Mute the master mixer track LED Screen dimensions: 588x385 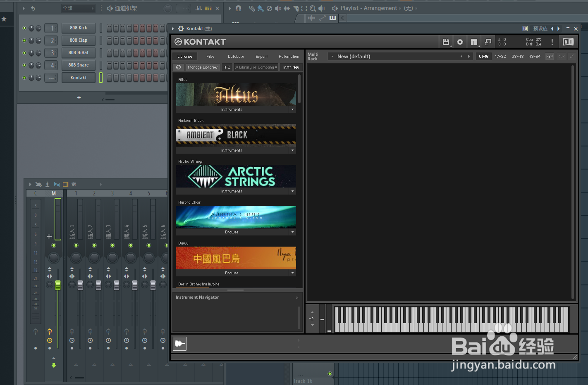click(54, 245)
